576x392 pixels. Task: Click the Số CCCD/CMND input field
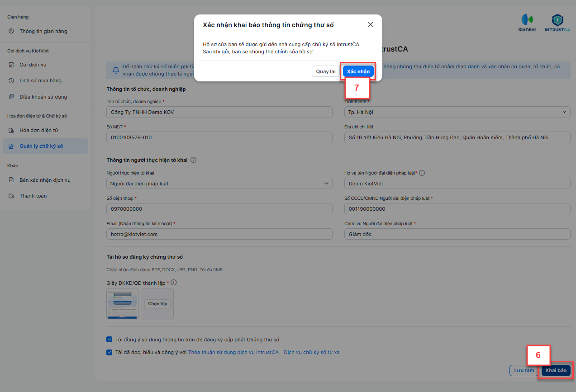click(x=457, y=209)
